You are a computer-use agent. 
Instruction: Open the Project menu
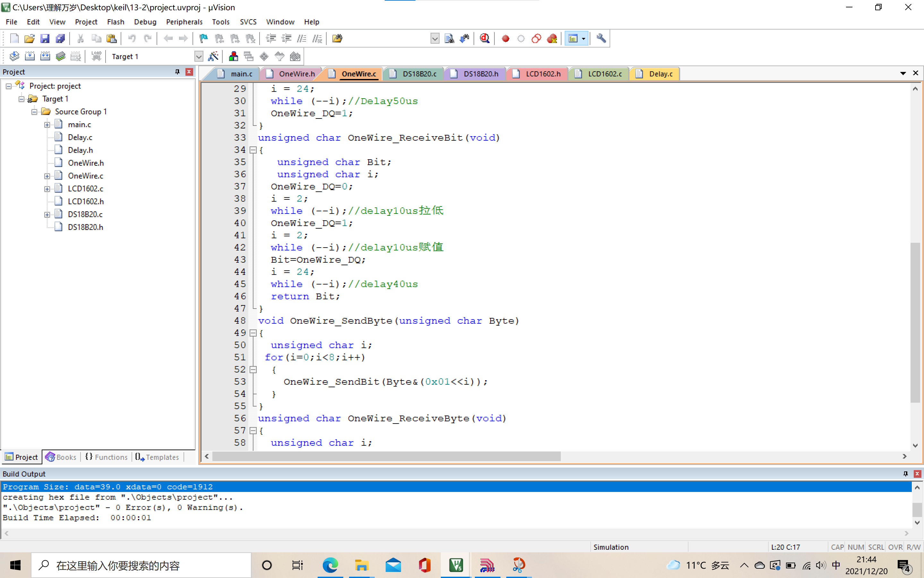pyautogui.click(x=86, y=22)
